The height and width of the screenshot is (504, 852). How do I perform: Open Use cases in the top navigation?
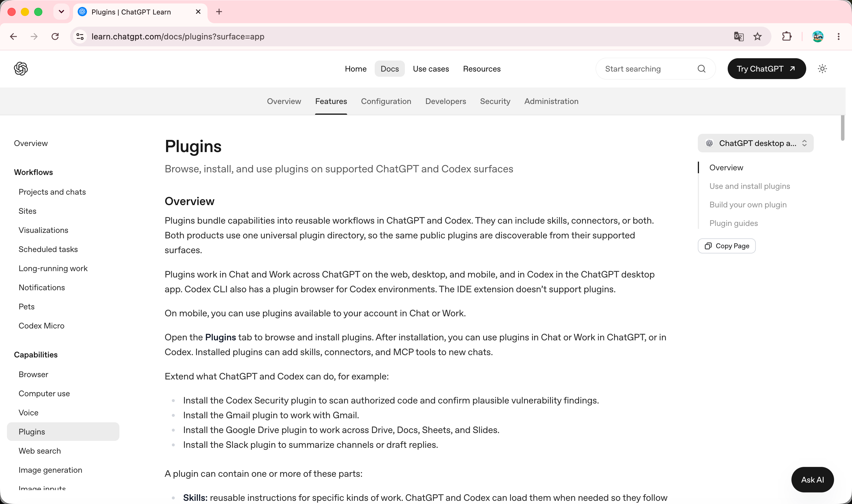point(431,69)
